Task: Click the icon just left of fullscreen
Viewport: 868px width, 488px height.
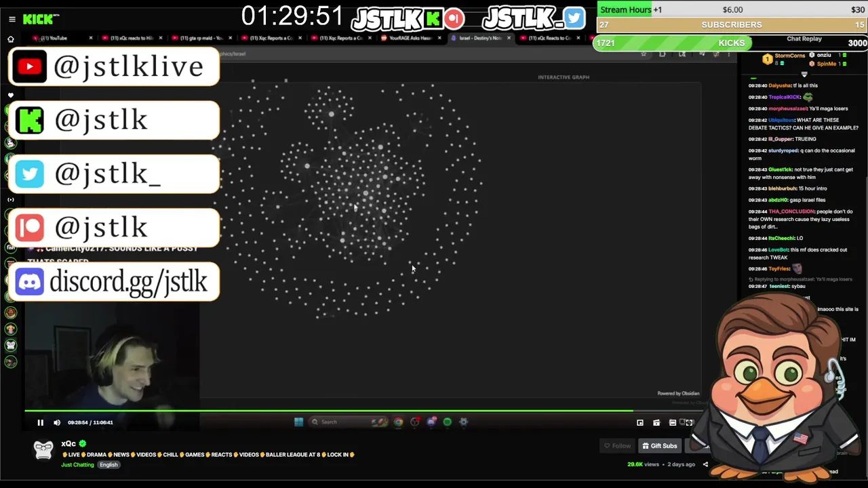Action: click(672, 422)
